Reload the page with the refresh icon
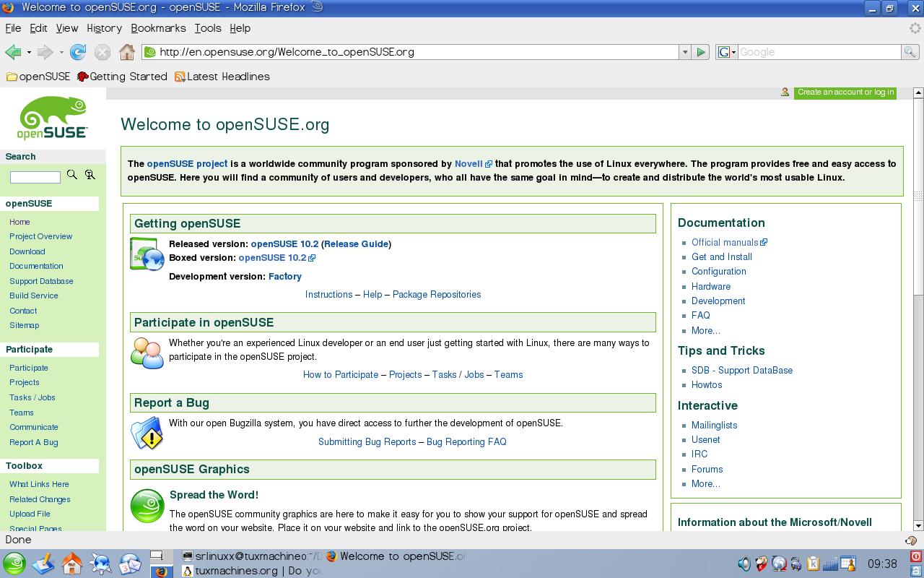The width and height of the screenshot is (924, 578). 78,52
